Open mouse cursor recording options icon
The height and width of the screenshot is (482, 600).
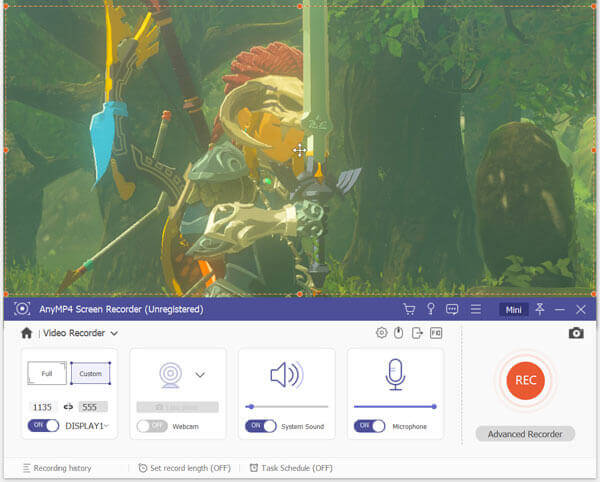pyautogui.click(x=399, y=333)
